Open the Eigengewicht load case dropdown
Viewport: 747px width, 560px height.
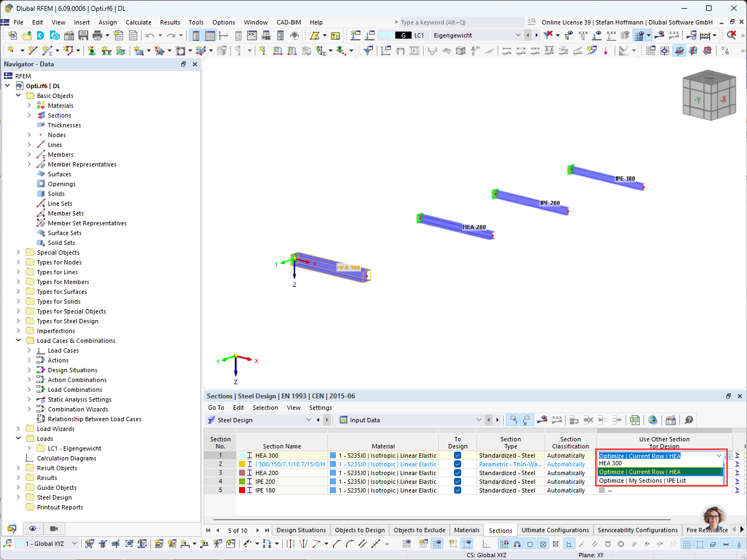point(518,34)
